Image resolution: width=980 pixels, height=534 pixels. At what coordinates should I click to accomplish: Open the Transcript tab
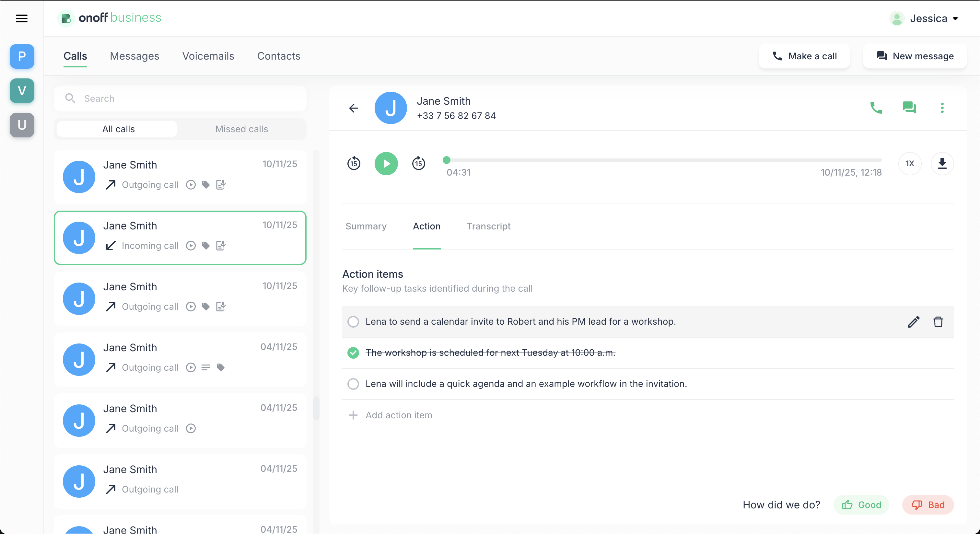pos(488,226)
